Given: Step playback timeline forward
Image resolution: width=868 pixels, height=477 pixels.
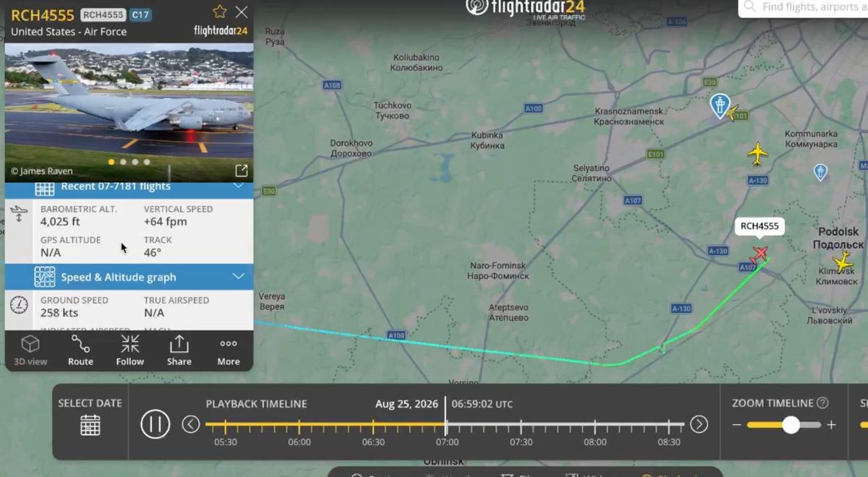Looking at the screenshot, I should click(x=699, y=424).
